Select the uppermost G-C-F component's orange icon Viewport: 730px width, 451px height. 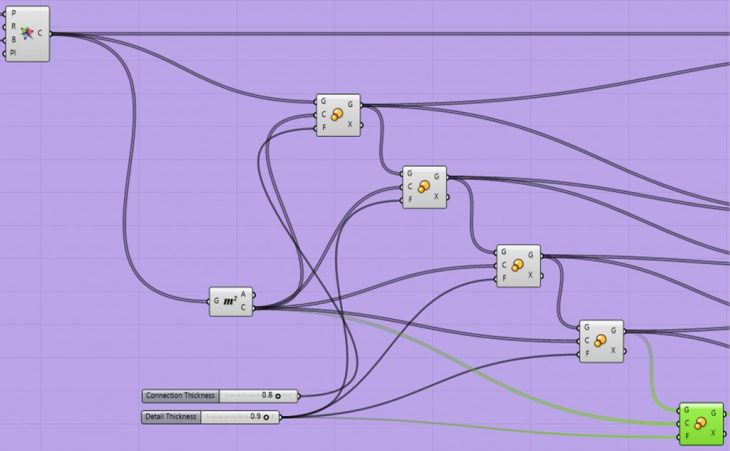pos(338,116)
